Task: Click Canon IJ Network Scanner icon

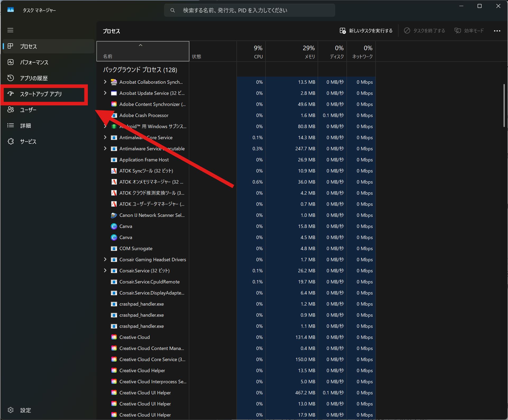Action: 114,215
